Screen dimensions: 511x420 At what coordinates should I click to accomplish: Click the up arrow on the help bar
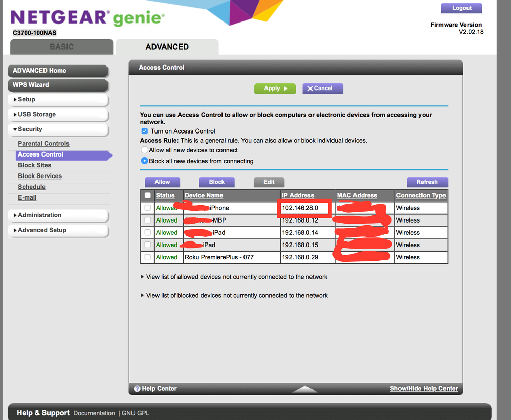305,389
